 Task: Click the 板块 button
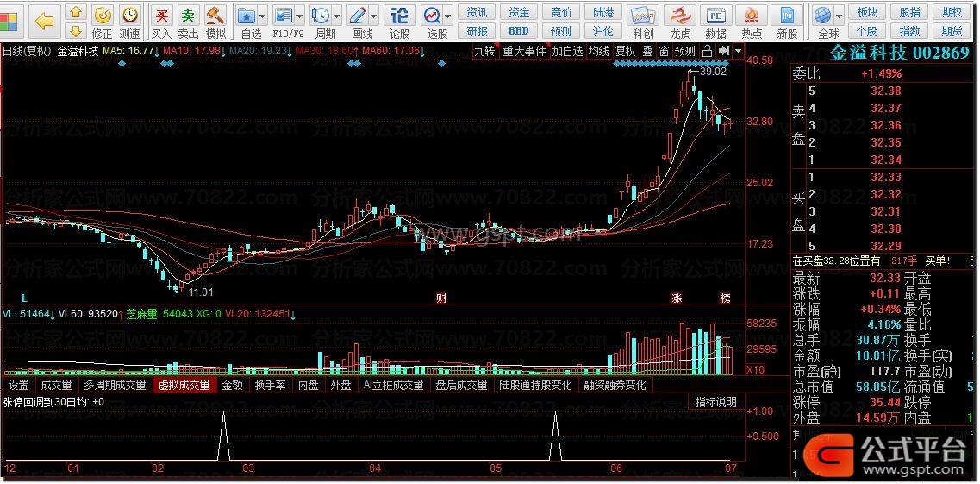[x=867, y=12]
